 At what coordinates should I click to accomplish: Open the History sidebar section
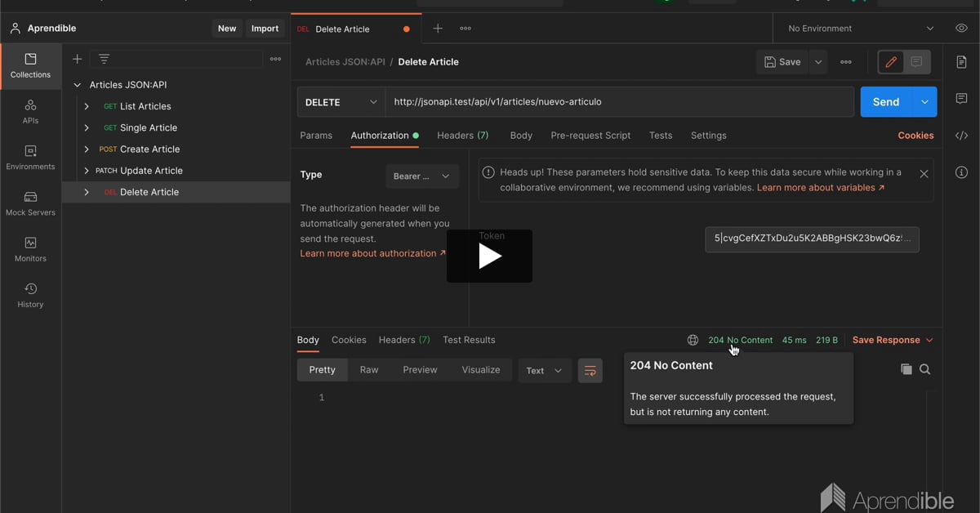30,295
